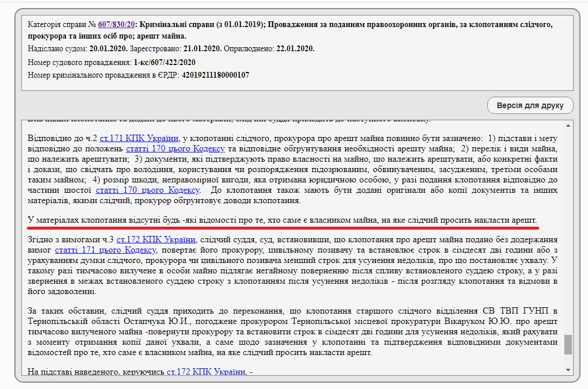588x389 pixels.
Task: Click the underlined sentence 'У матеріалах клопотання відсутні'
Action: pos(282,220)
